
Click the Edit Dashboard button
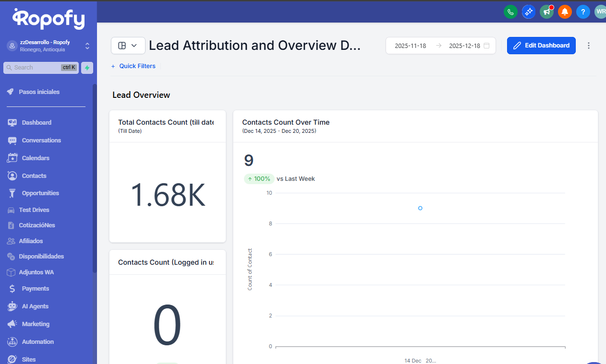541,46
